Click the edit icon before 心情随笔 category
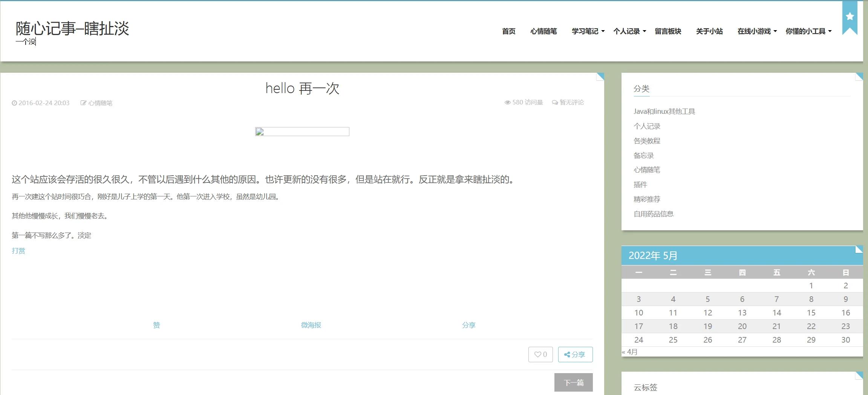The height and width of the screenshot is (395, 868). (x=83, y=103)
